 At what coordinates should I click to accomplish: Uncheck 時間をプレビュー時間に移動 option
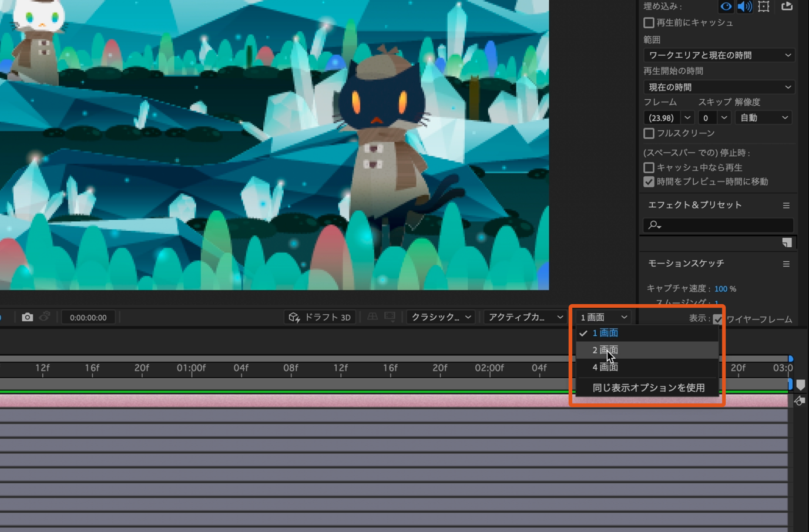649,182
